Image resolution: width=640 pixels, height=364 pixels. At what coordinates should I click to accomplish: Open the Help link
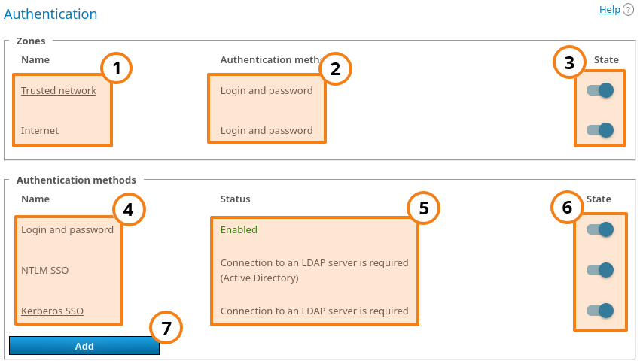coord(609,10)
